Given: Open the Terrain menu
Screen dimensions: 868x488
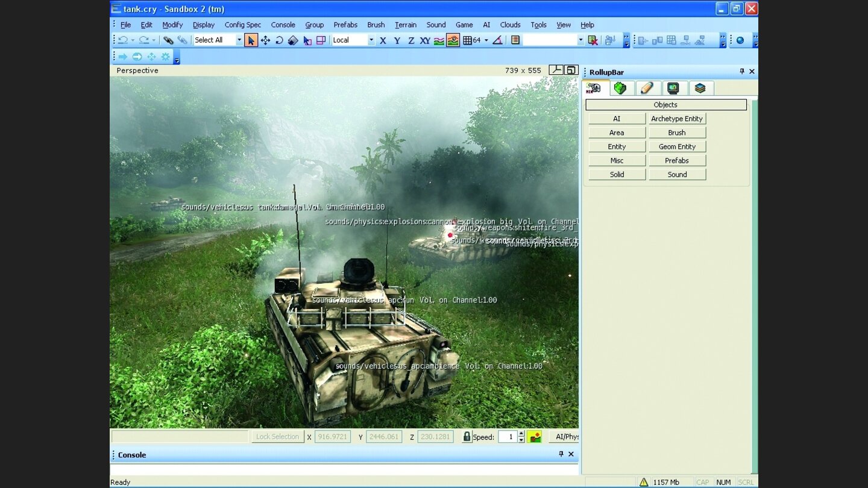Looking at the screenshot, I should 406,25.
